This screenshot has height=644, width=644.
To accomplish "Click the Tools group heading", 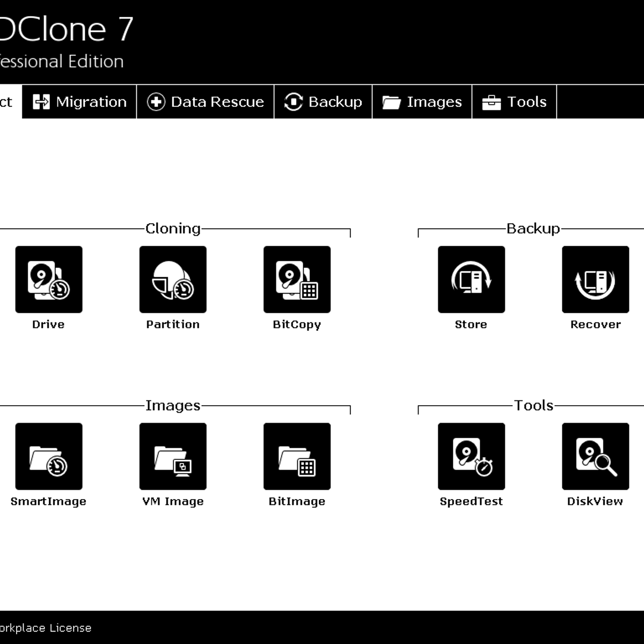I will coord(533,406).
